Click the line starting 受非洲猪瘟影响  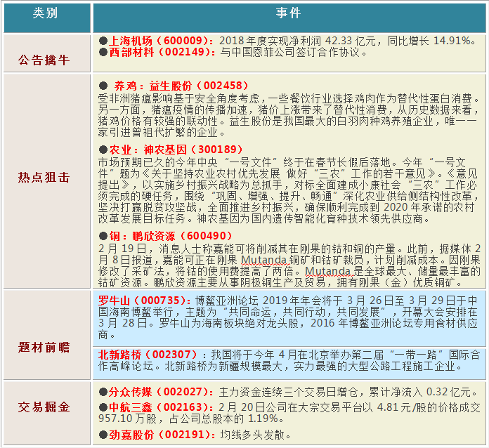pos(289,98)
